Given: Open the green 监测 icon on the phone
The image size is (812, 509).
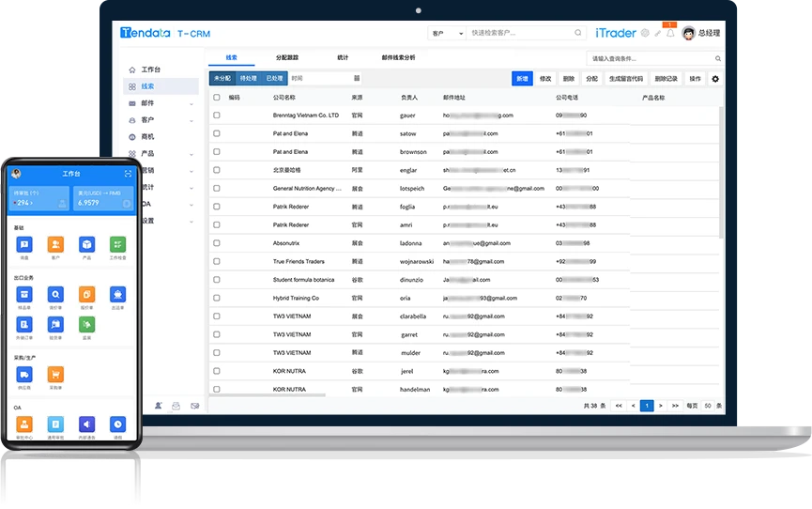Looking at the screenshot, I should (86, 325).
